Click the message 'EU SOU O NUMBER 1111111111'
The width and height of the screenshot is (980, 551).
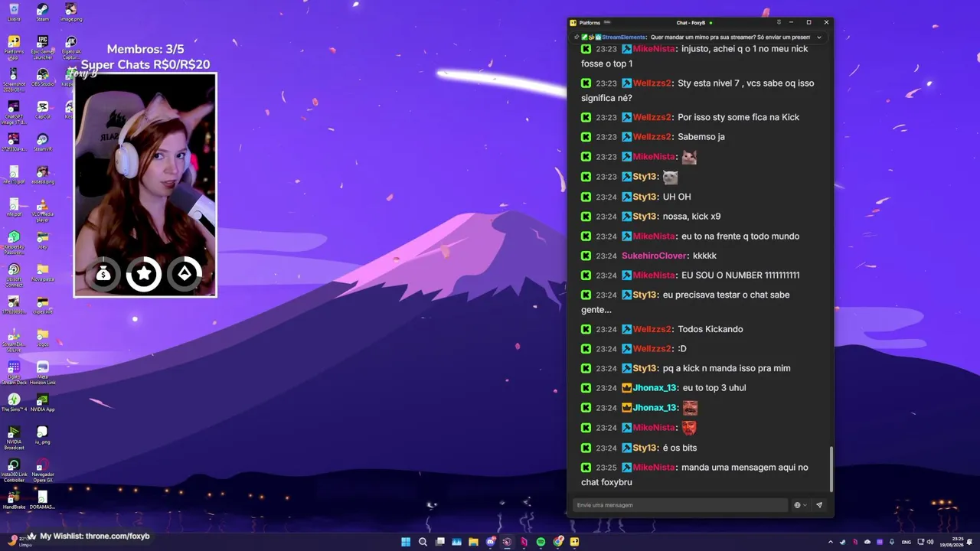coord(740,275)
